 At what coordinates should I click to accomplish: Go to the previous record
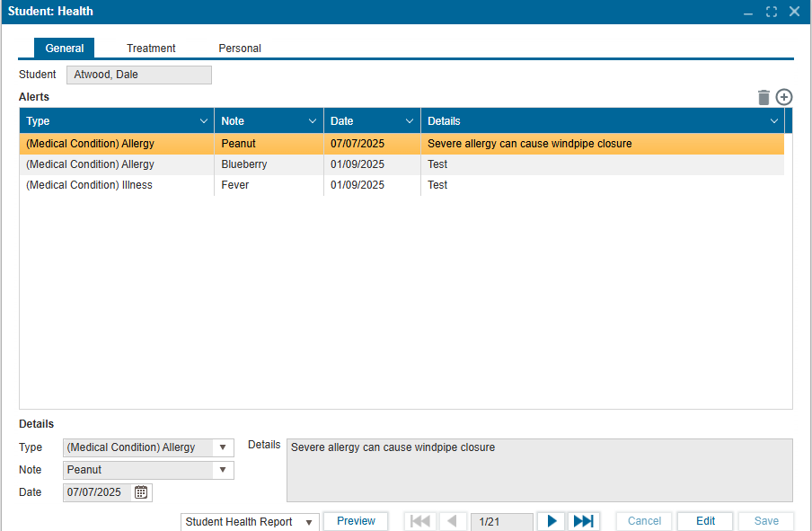pyautogui.click(x=452, y=521)
